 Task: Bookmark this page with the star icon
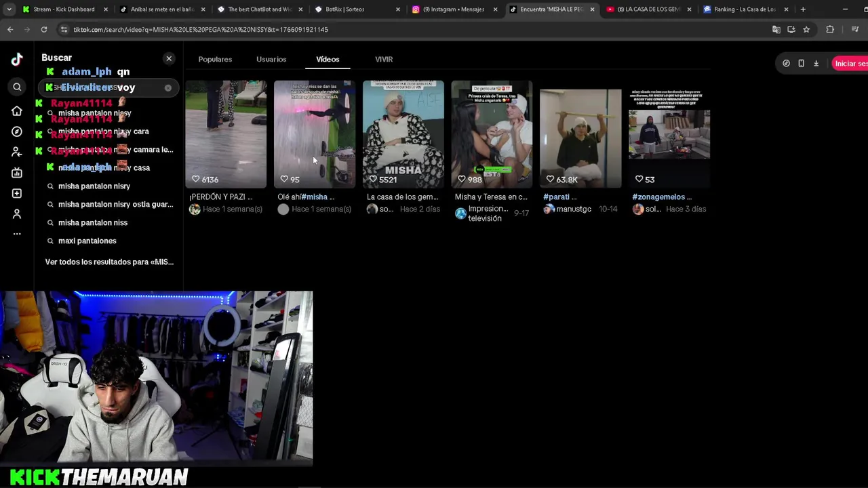[806, 29]
